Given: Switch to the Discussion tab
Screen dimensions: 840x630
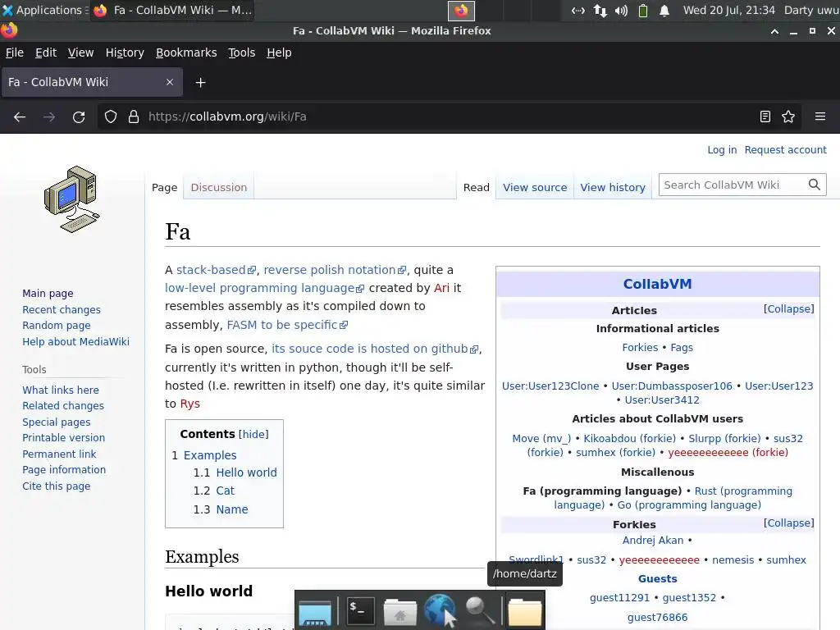Looking at the screenshot, I should [218, 188].
